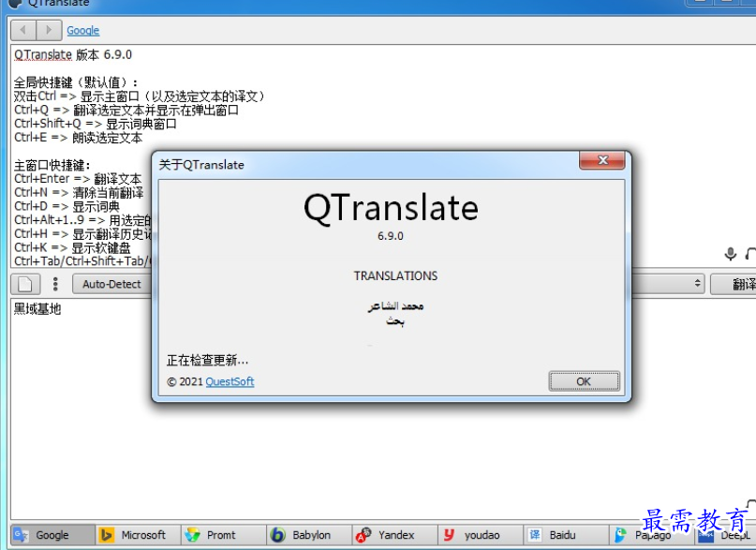Viewport: 756px width, 550px height.
Task: Click the Babylon logo icon
Action: coord(277,535)
